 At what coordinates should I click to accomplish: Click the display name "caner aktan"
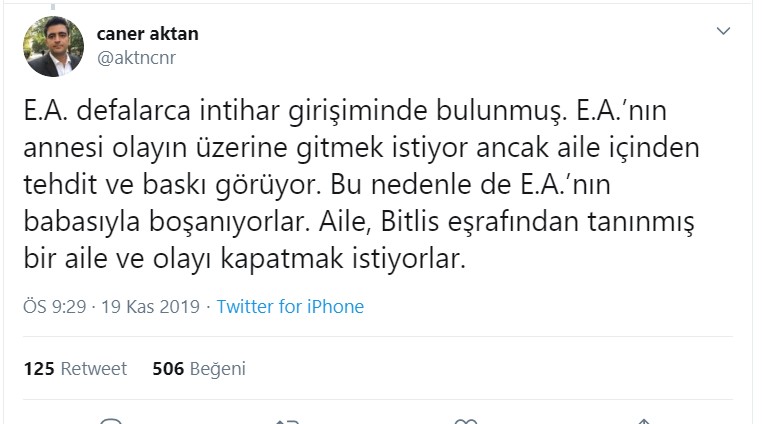[147, 33]
